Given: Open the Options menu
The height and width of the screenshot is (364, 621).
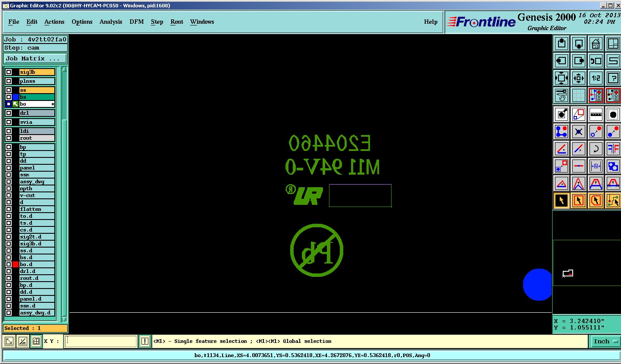Looking at the screenshot, I should click(x=82, y=22).
